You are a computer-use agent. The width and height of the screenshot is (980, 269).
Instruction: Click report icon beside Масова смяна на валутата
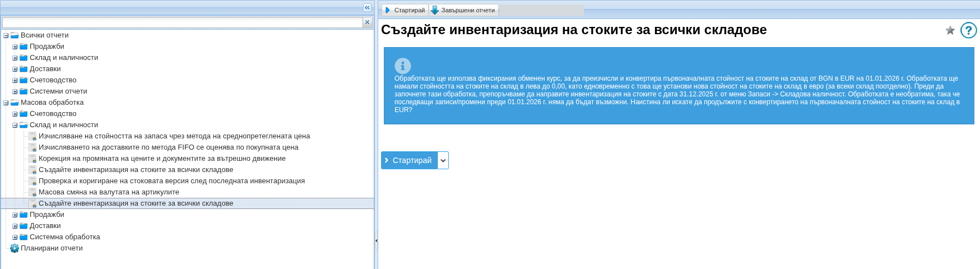(33, 192)
